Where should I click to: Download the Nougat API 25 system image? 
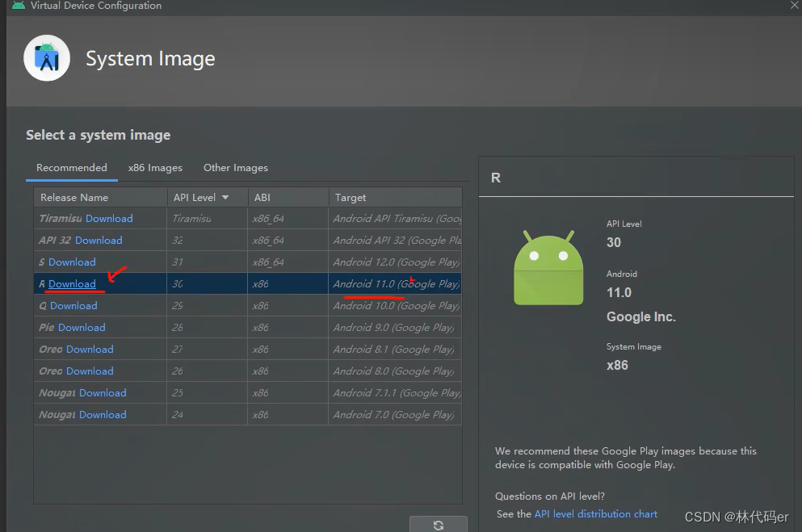[x=104, y=392]
